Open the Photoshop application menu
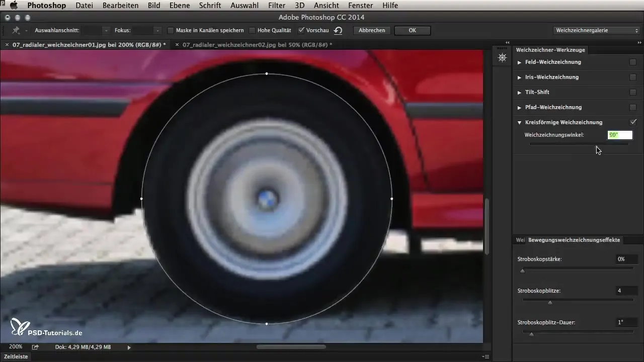Screen dimensions: 644x362 (46, 6)
